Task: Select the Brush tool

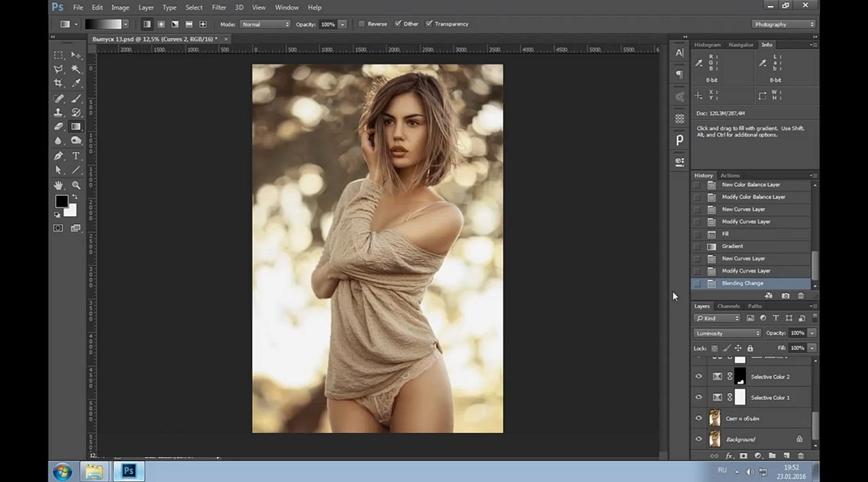Action: pos(76,99)
